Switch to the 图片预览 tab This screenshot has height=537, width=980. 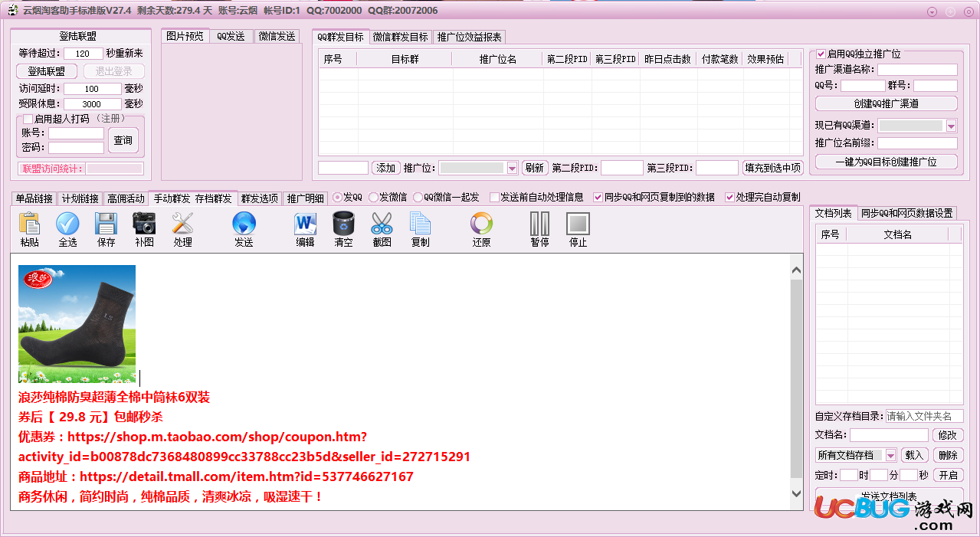[185, 36]
